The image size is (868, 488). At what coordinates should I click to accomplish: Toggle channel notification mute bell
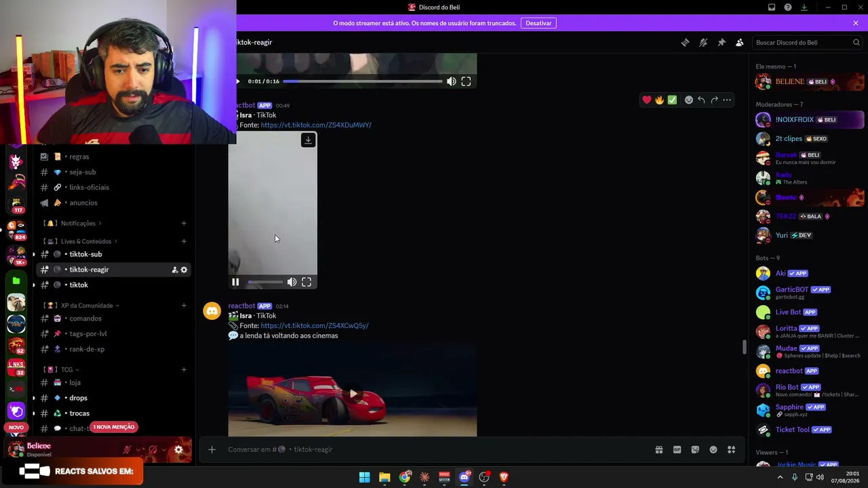pos(703,42)
